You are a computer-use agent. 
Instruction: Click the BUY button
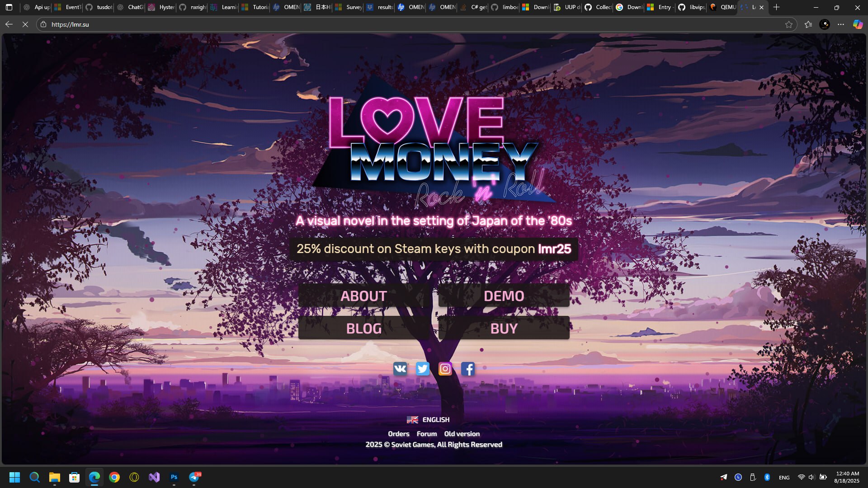click(504, 328)
